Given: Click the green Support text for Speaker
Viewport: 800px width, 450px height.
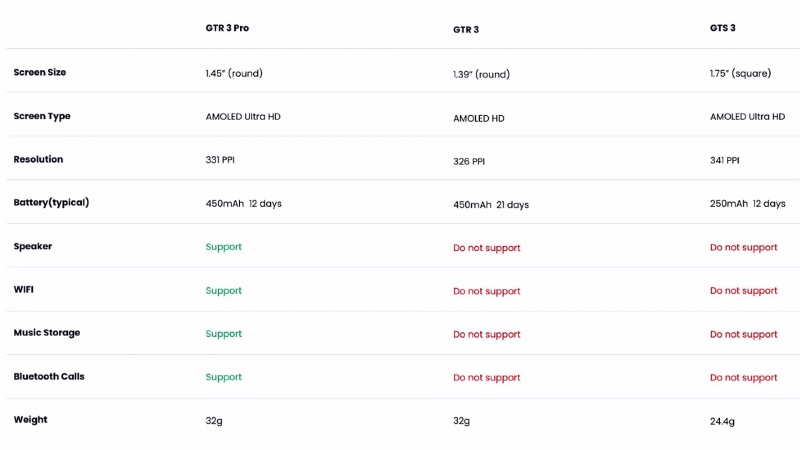Looking at the screenshot, I should click(x=223, y=246).
